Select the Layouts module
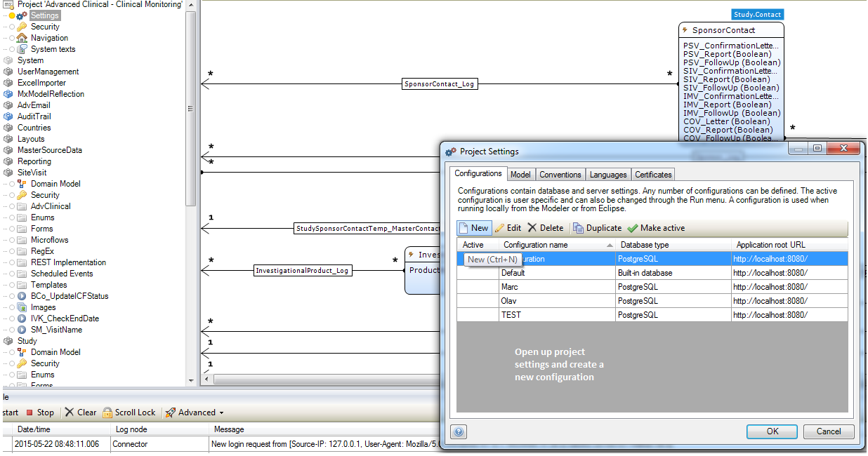 coord(31,139)
